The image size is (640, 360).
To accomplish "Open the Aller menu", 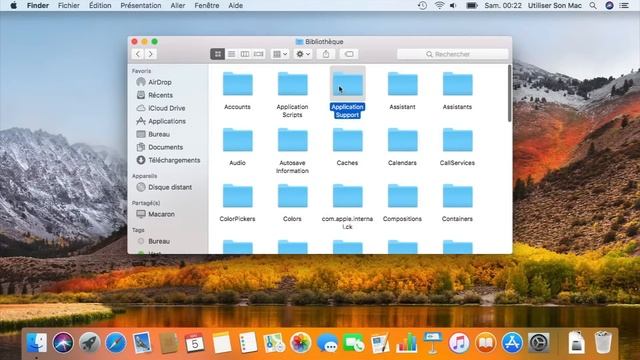I will click(178, 5).
